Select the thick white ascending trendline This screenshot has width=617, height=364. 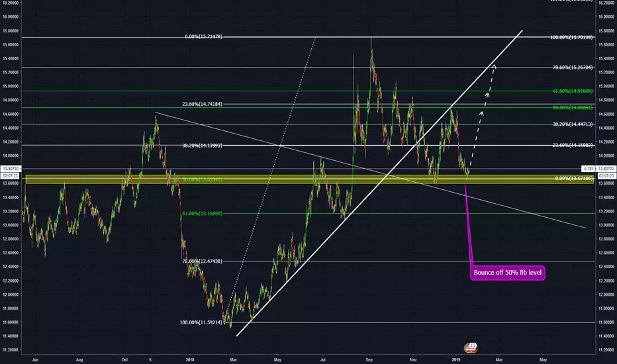pyautogui.click(x=380, y=183)
